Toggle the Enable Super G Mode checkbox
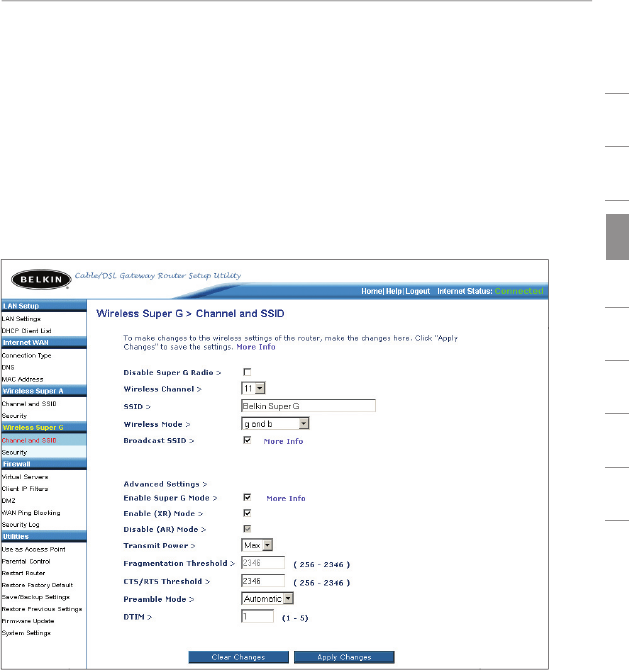This screenshot has height=670, width=629. click(247, 497)
